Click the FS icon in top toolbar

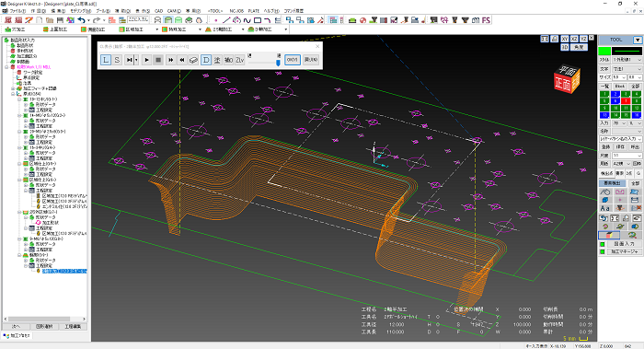[486, 19]
